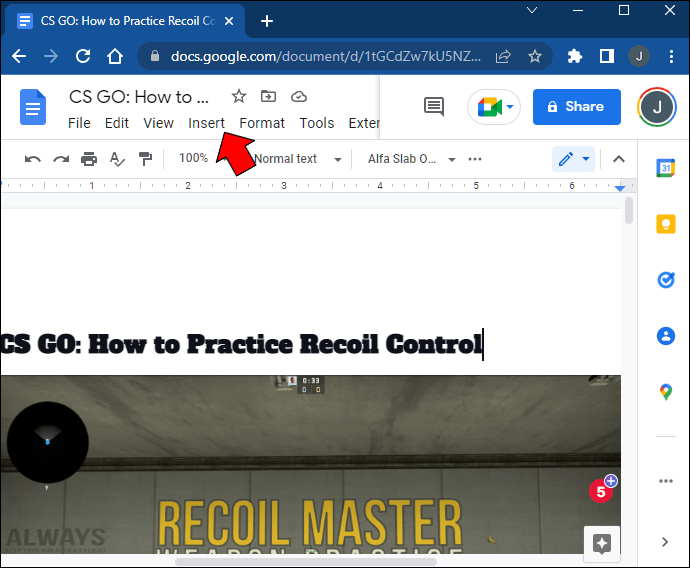Screen dimensions: 690x568
Task: Open Google Keep side panel
Action: (666, 224)
